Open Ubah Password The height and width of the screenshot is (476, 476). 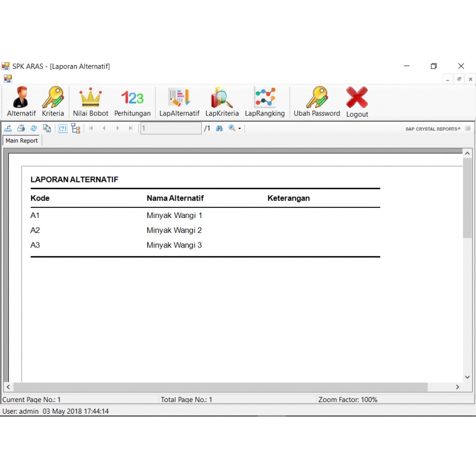(x=316, y=102)
